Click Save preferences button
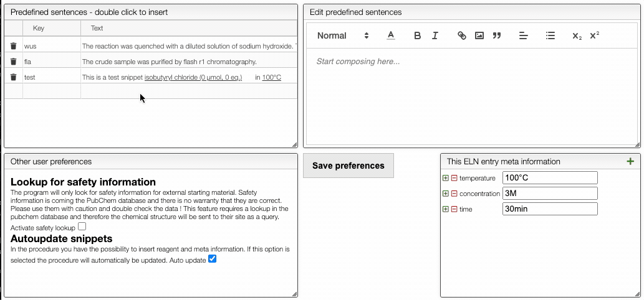The image size is (644, 300). coord(348,166)
